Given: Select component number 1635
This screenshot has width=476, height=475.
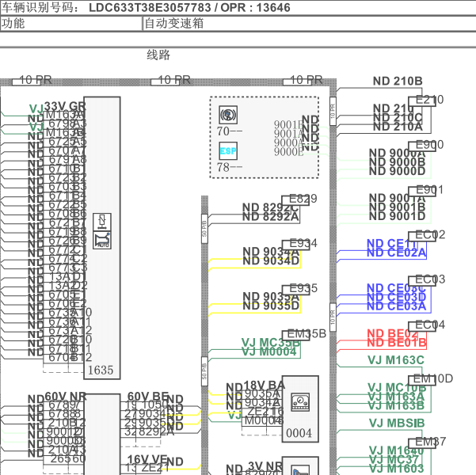Looking at the screenshot, I should click(101, 370).
